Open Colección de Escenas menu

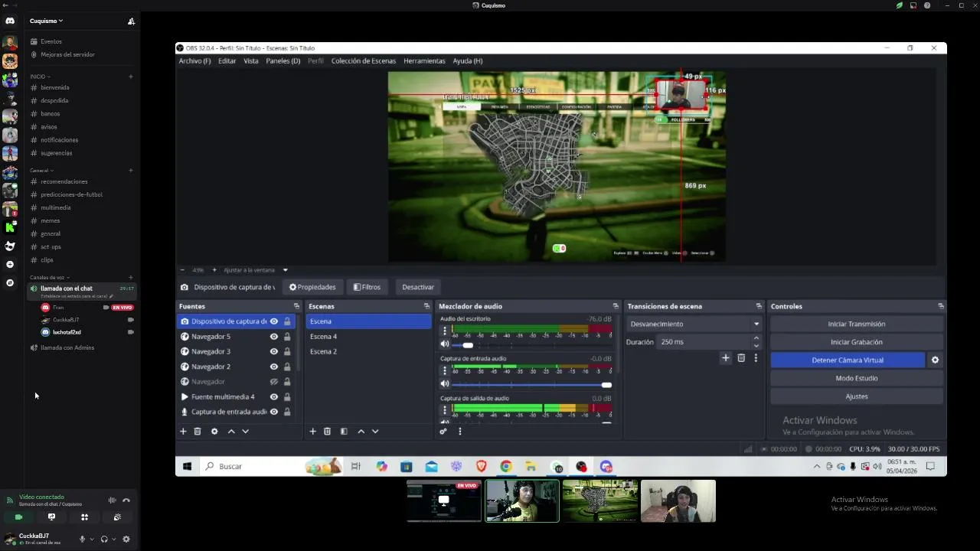coord(364,60)
